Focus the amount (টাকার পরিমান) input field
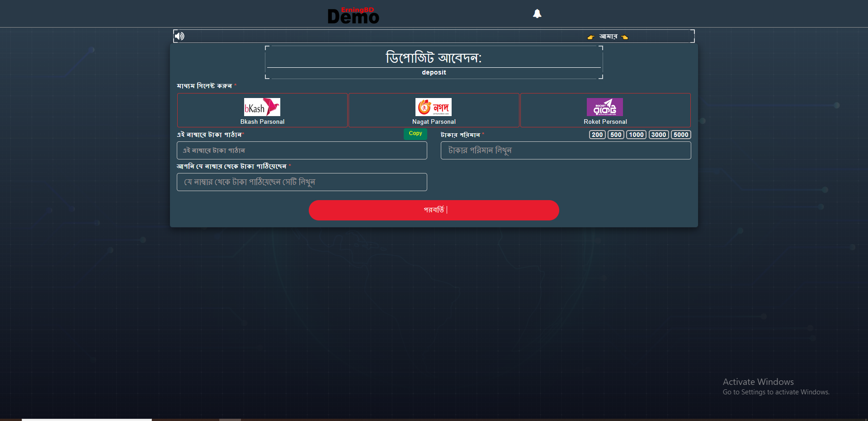Viewport: 868px width, 421px height. pos(566,150)
